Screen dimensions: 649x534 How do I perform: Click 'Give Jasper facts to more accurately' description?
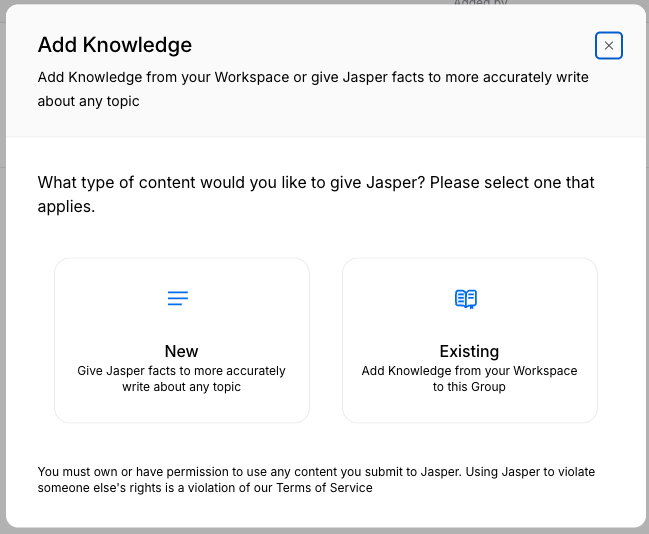click(x=181, y=378)
